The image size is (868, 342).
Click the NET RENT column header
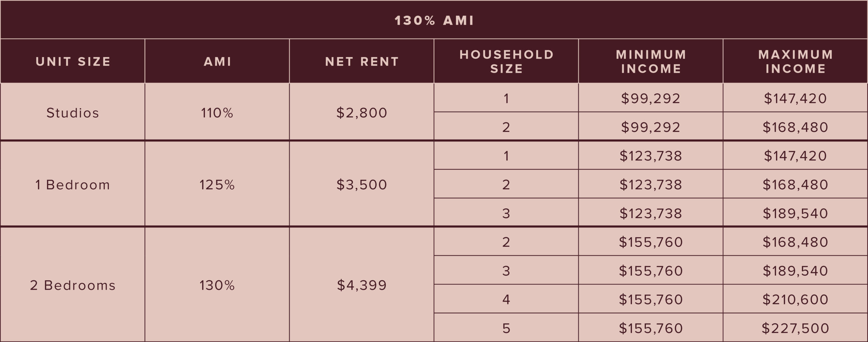point(362,61)
